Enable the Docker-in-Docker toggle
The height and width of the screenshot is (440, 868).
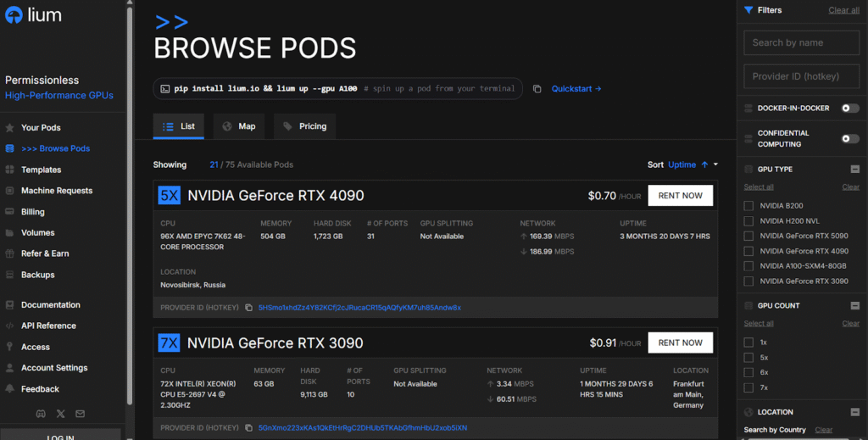(x=849, y=109)
